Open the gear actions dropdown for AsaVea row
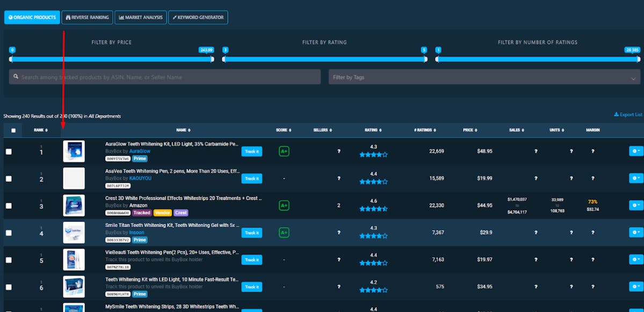Screen dimensions: 644x312 [x=636, y=178]
